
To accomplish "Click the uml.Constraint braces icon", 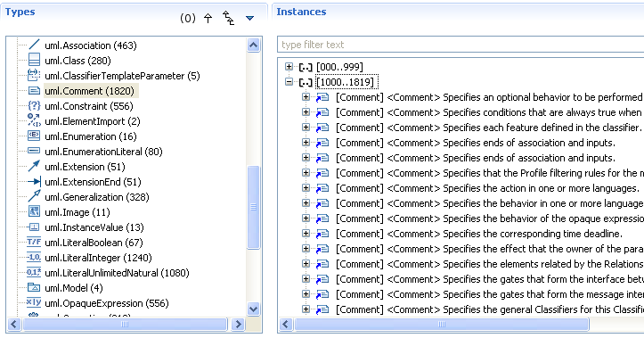I will [x=34, y=106].
